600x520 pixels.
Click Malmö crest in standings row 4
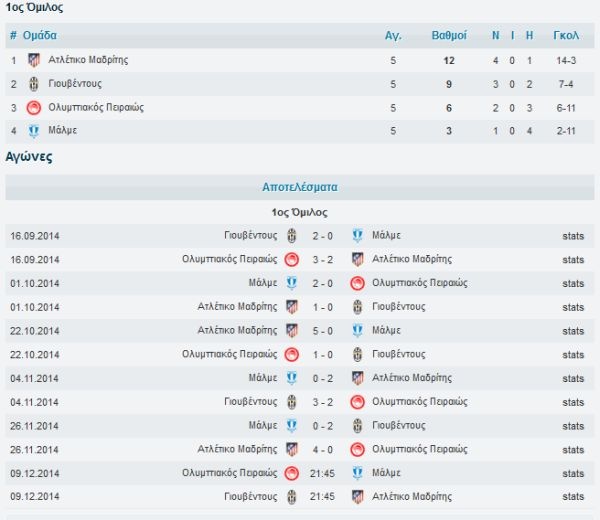34,131
